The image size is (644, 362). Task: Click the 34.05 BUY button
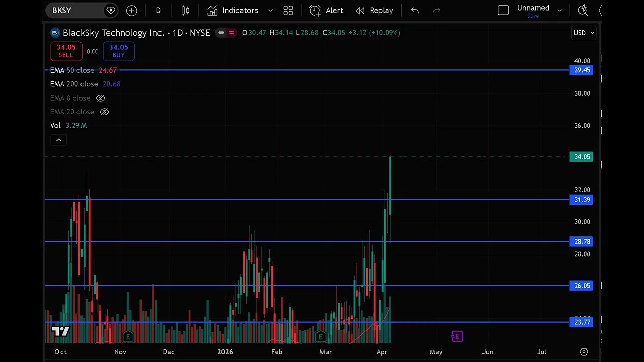coord(118,51)
